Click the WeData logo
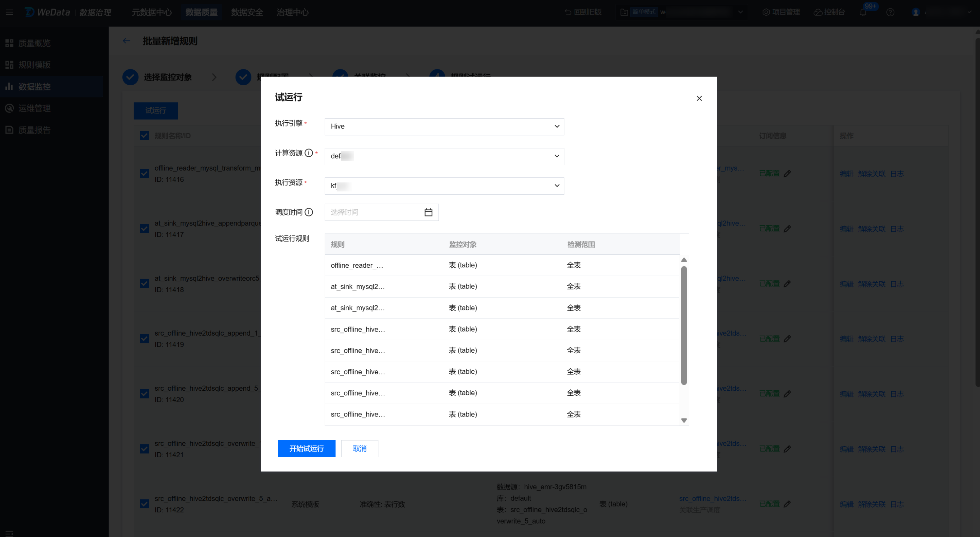Screen dimensions: 980x537 [x=48, y=12]
